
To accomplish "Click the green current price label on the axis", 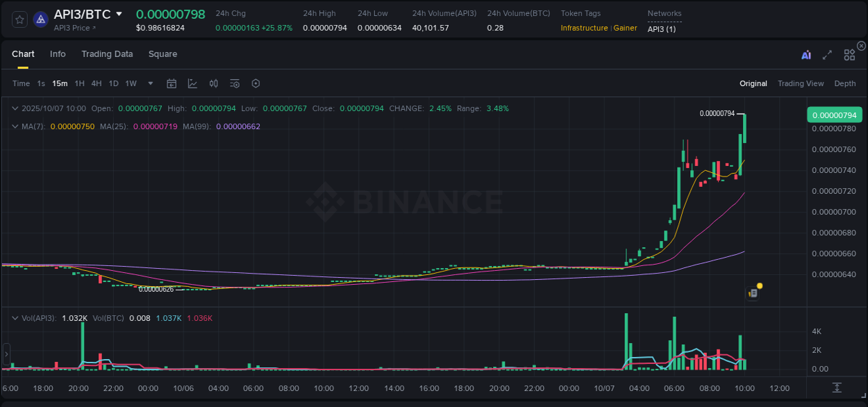I will 834,114.
